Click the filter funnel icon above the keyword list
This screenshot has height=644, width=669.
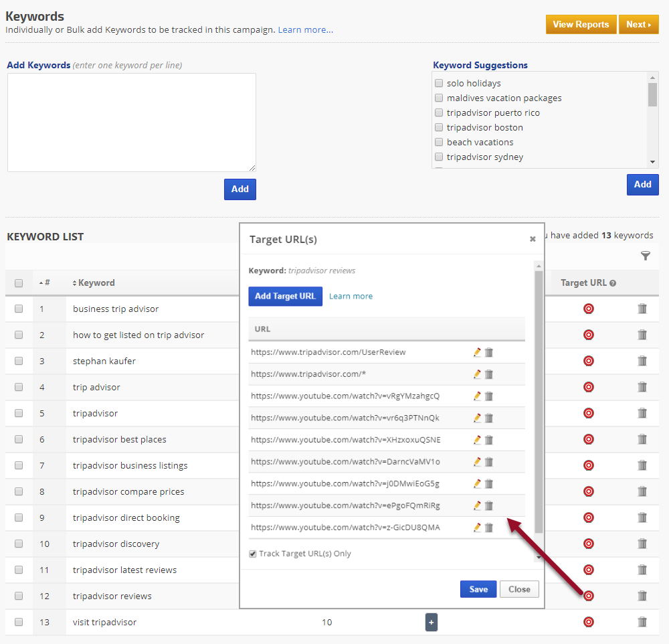[645, 256]
